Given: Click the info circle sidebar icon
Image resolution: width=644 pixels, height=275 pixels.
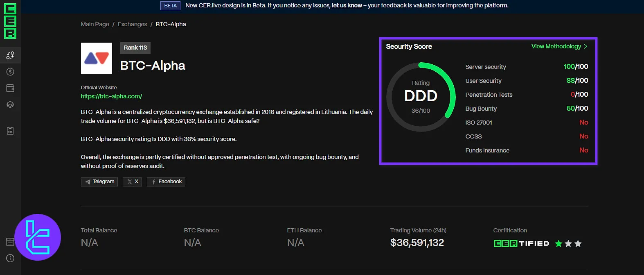Looking at the screenshot, I should point(10,258).
